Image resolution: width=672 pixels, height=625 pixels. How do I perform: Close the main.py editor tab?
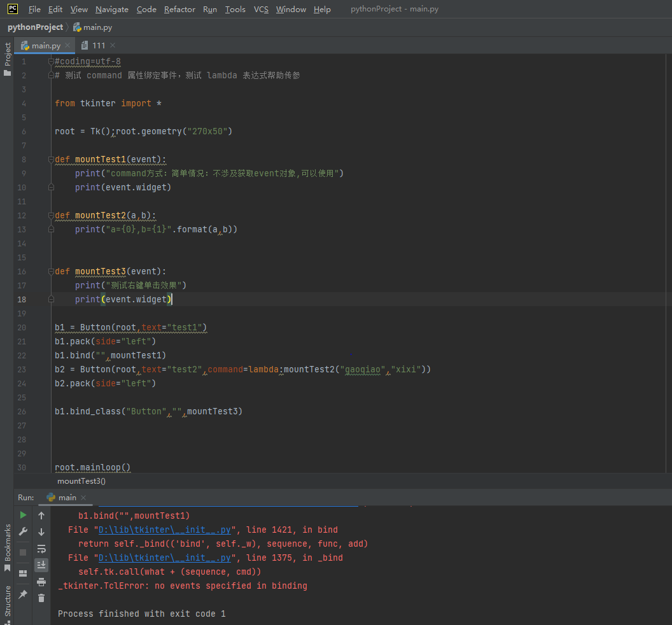[x=67, y=45]
